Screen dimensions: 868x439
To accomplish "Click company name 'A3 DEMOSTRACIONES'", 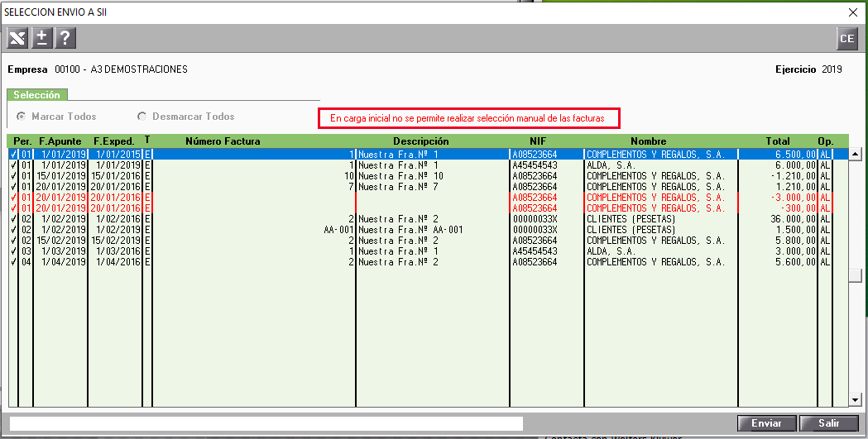I will point(139,69).
